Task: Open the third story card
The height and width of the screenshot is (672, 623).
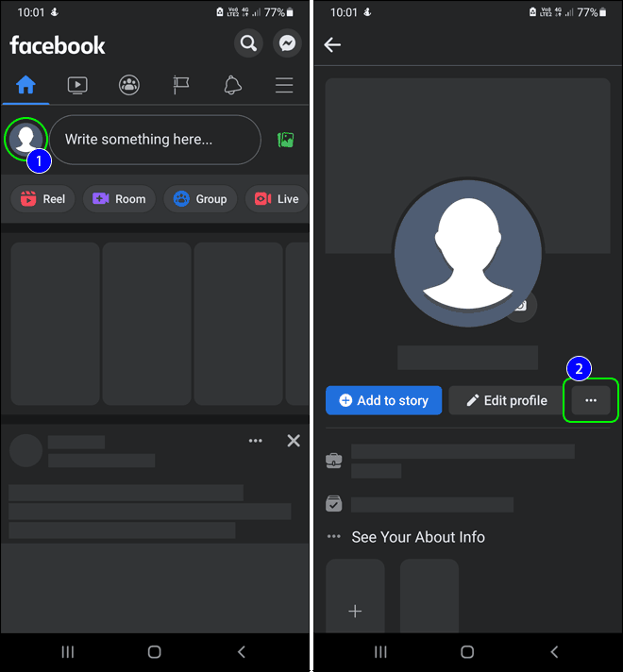Action: click(239, 324)
